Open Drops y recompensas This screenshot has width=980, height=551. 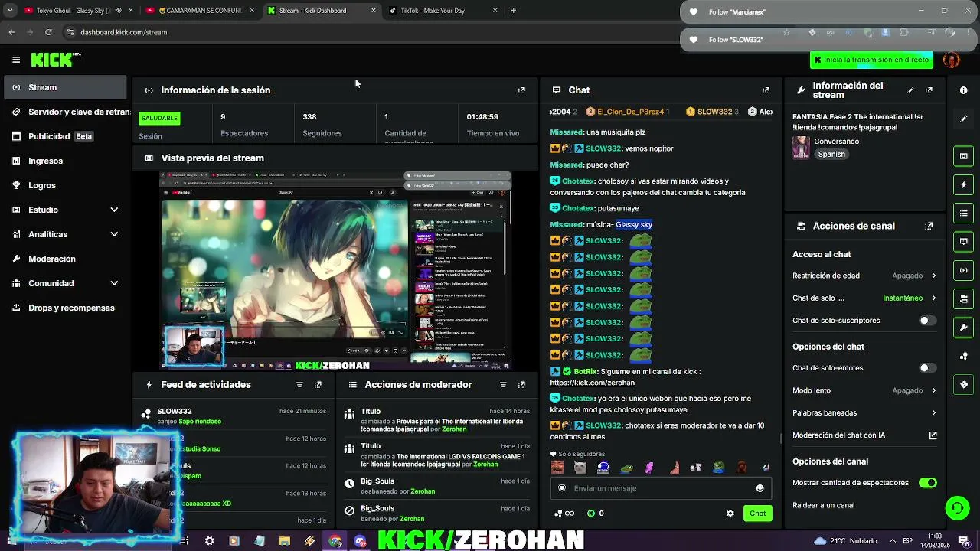(65, 308)
